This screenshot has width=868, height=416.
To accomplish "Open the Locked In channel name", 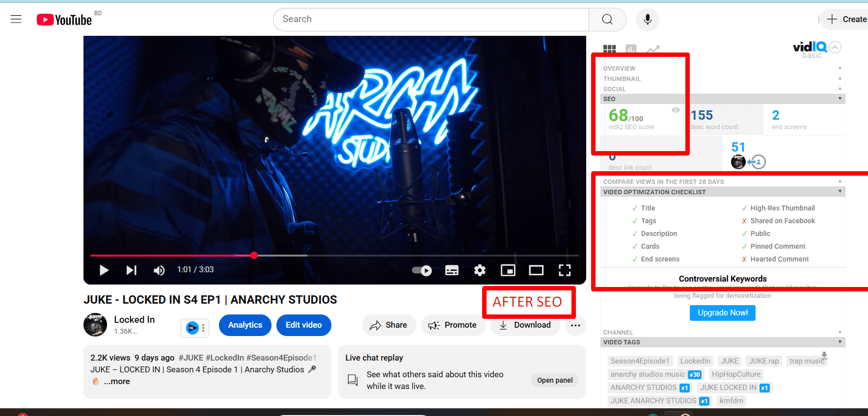I will pos(135,319).
